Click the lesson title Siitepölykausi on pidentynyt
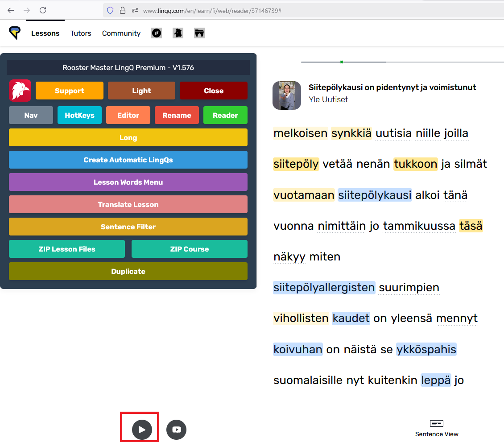 click(392, 87)
